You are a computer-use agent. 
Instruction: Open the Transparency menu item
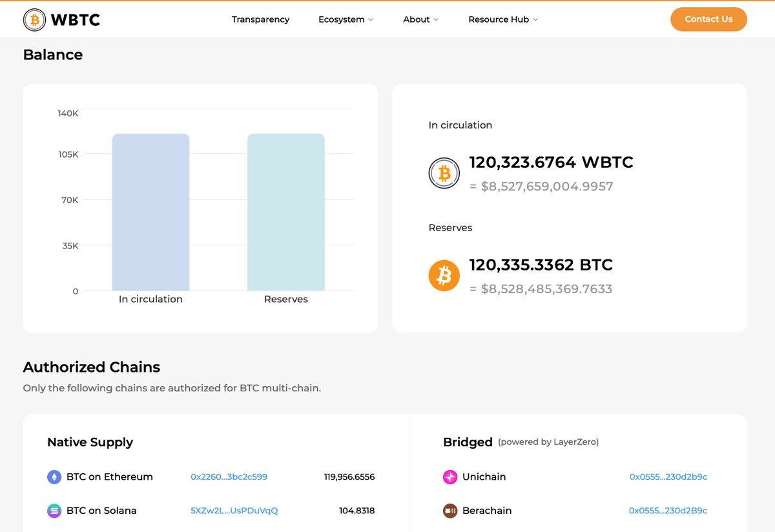(x=261, y=19)
